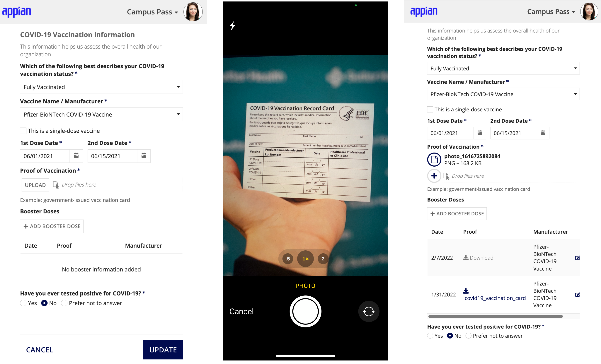
Task: Click the edit icon for booster dose 2/7/2022
Action: coord(578,258)
